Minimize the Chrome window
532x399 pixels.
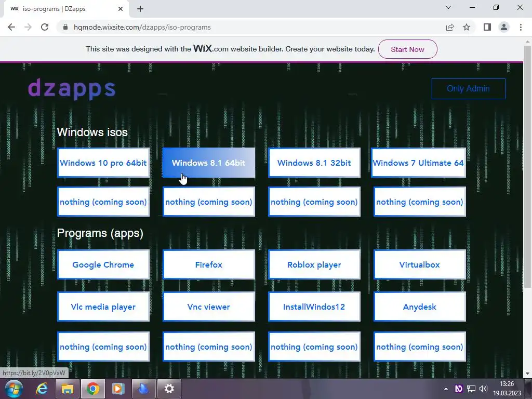tap(472, 7)
